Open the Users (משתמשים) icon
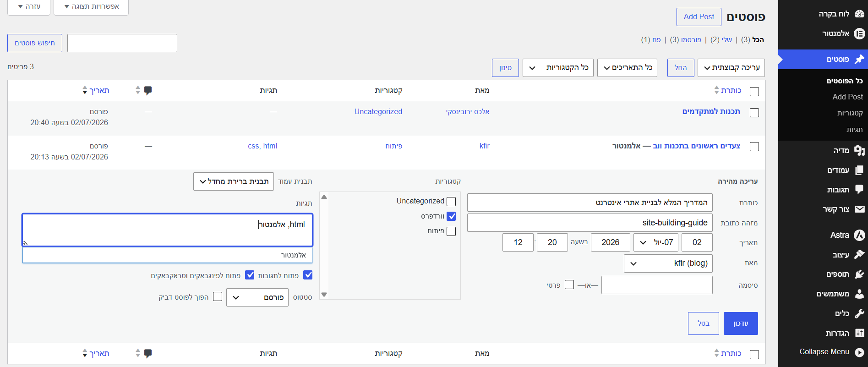Image resolution: width=868 pixels, height=367 pixels. pyautogui.click(x=859, y=294)
